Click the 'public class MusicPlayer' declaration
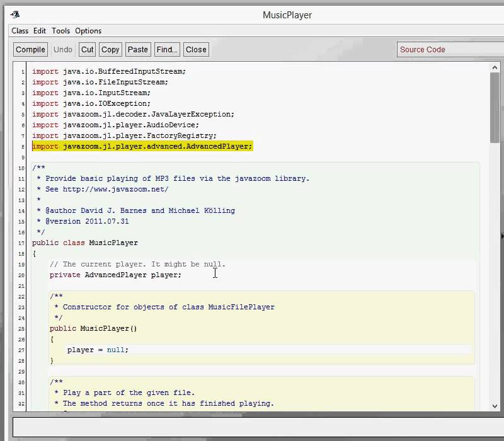504x441 pixels. [x=85, y=243]
